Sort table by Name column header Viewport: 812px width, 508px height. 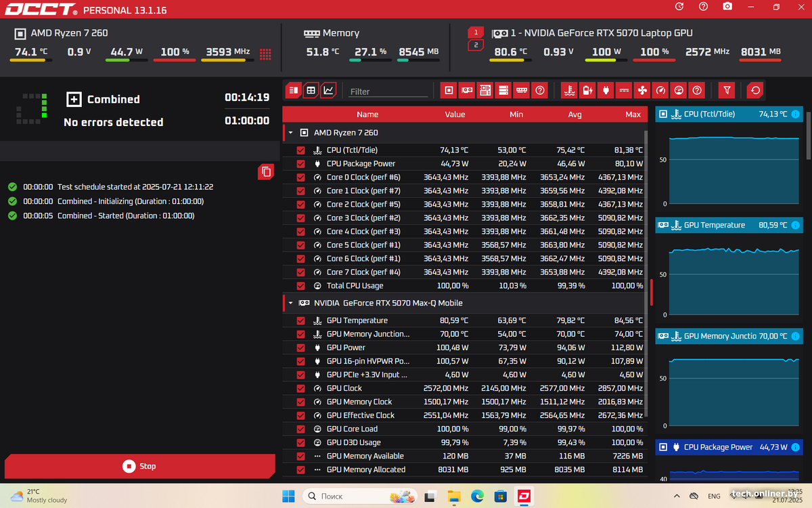[367, 114]
